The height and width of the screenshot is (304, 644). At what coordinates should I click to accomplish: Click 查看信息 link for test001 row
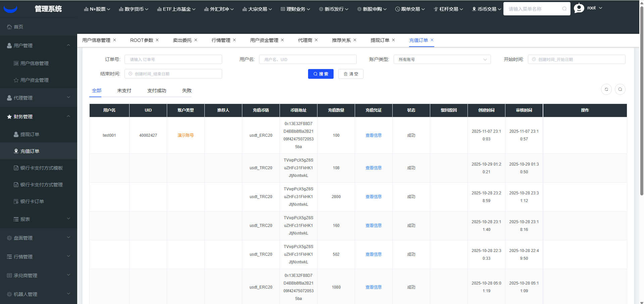[374, 135]
